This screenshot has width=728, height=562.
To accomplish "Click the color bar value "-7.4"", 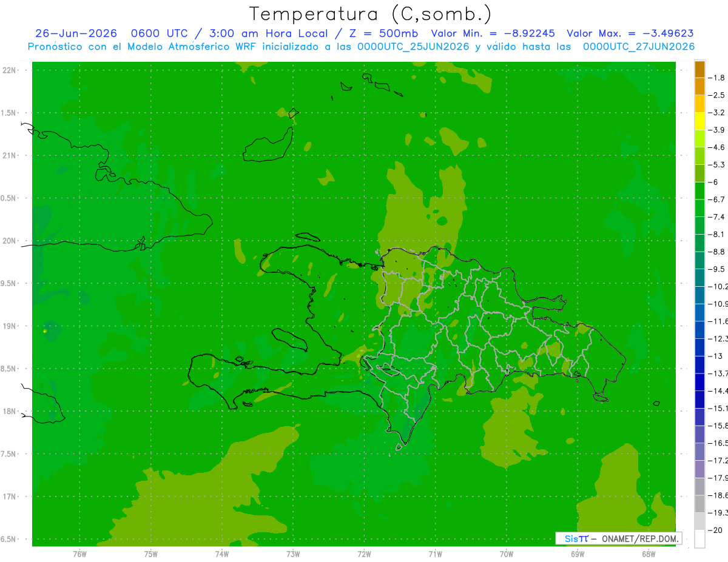I will [x=717, y=217].
